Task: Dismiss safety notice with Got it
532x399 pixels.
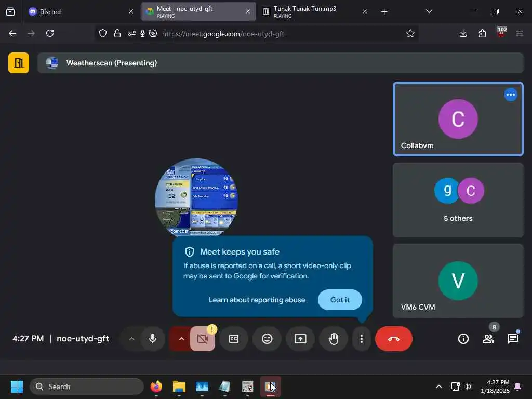Action: [340, 300]
